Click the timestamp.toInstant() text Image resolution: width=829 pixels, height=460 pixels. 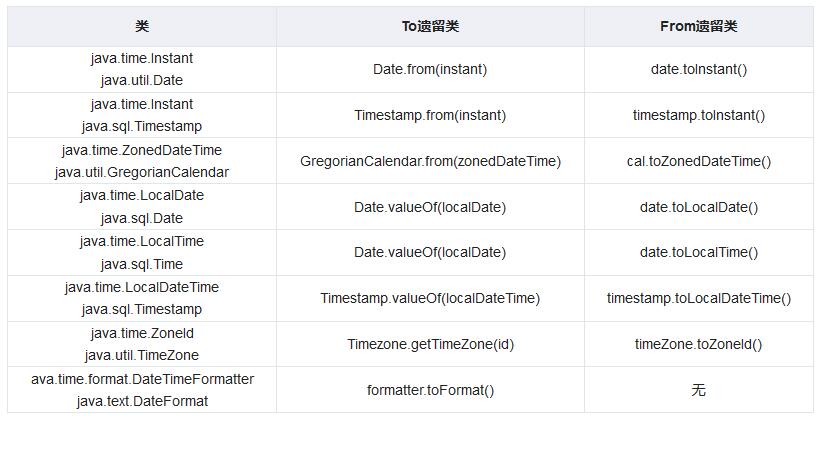click(x=698, y=115)
